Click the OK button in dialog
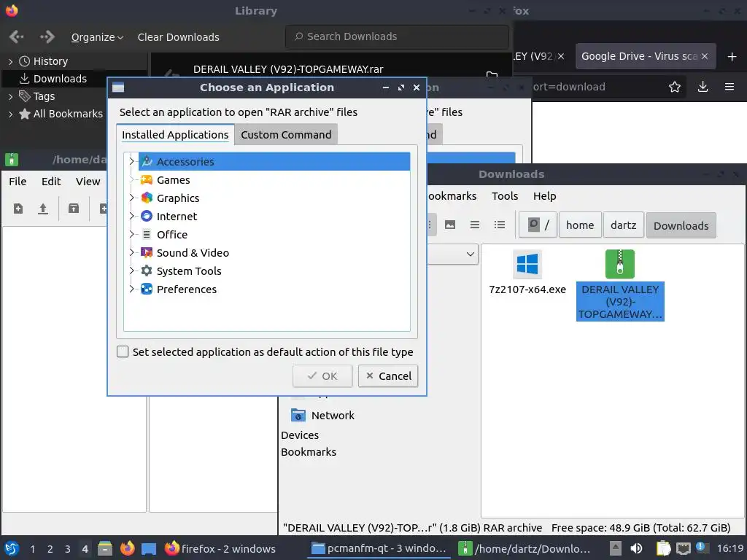Image resolution: width=747 pixels, height=560 pixels. pyautogui.click(x=322, y=376)
